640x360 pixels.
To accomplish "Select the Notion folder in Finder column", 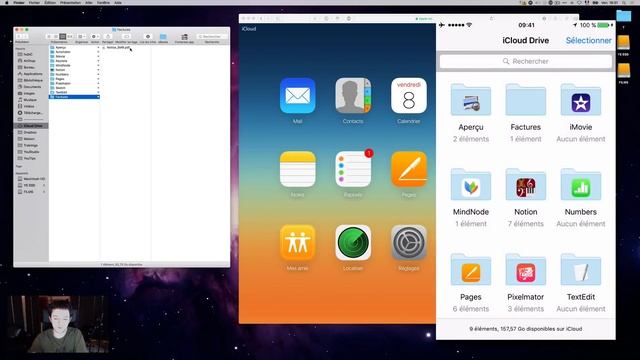I will pos(74,70).
